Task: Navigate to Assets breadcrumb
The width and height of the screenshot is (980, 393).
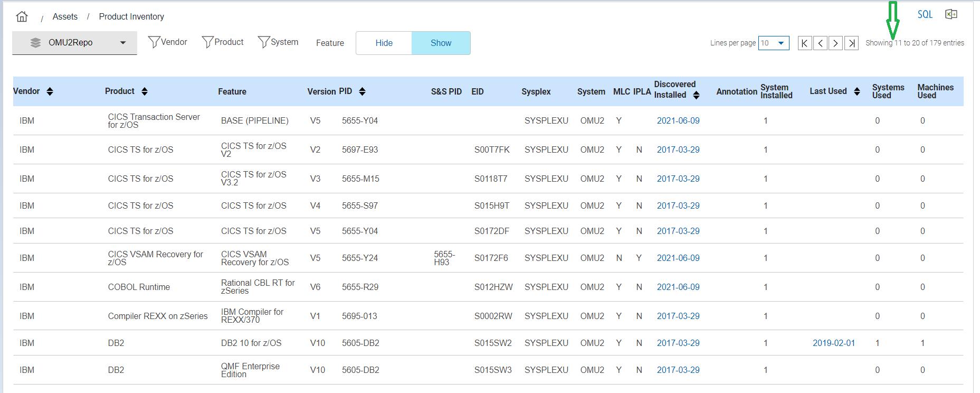Action: (x=65, y=16)
